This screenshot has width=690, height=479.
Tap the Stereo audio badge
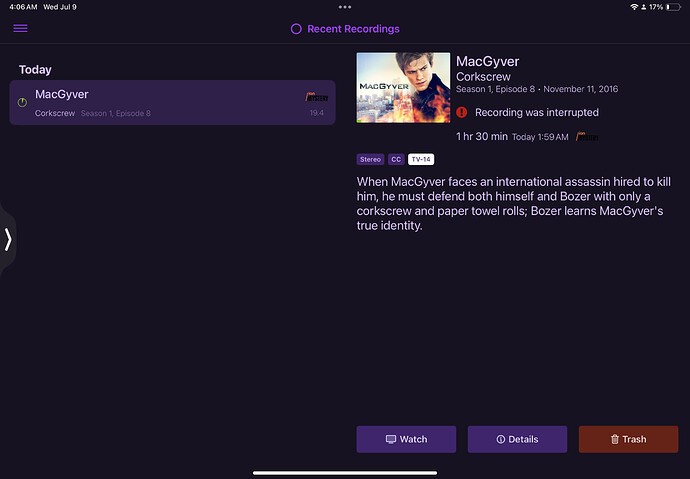(x=370, y=159)
